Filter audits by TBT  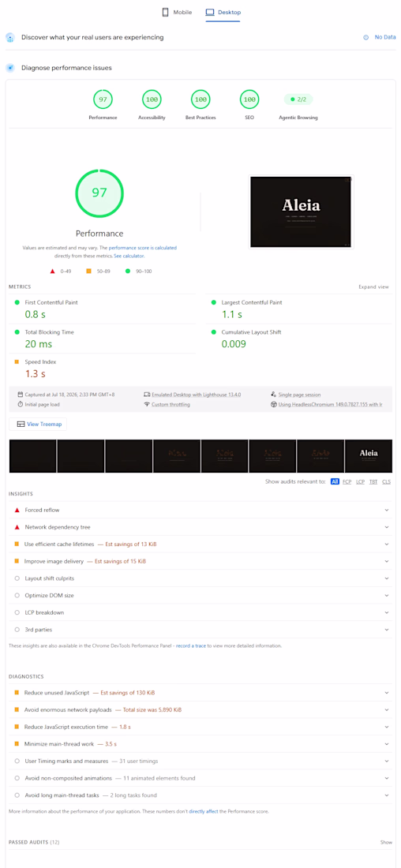[374, 481]
